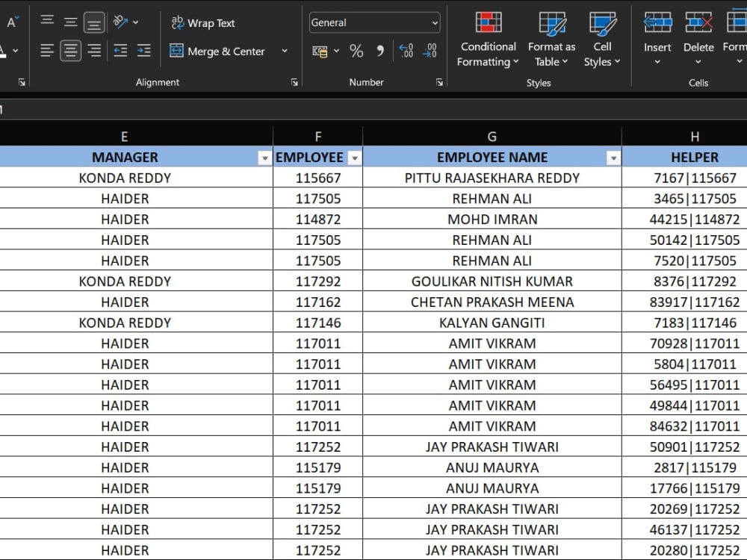Increase cell indent
The width and height of the screenshot is (747, 560).
[x=144, y=51]
